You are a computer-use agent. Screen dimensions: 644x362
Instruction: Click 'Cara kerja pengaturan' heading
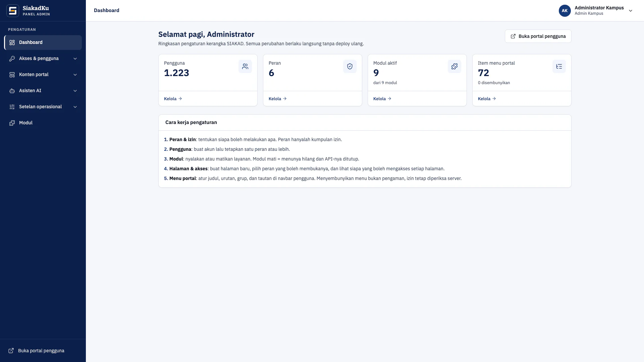click(191, 122)
